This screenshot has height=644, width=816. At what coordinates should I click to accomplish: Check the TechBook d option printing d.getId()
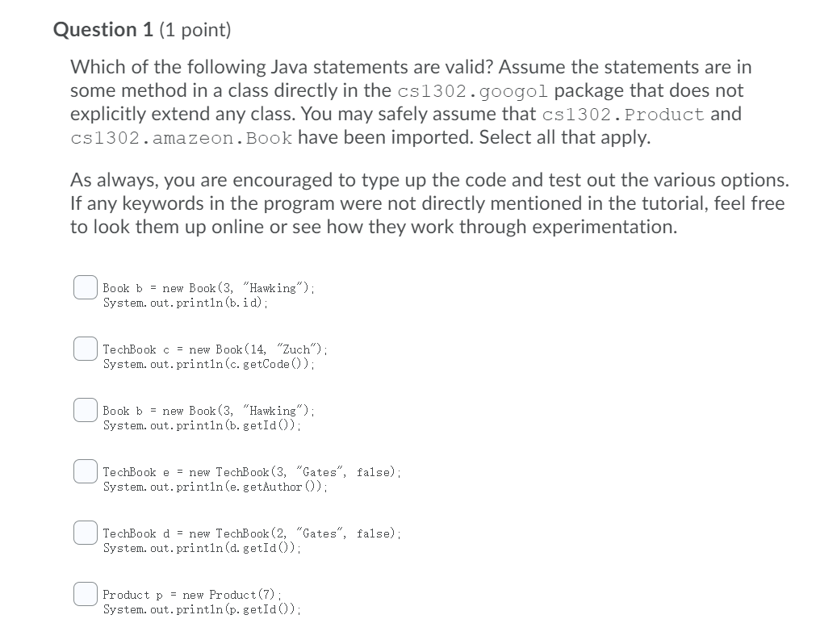85,533
